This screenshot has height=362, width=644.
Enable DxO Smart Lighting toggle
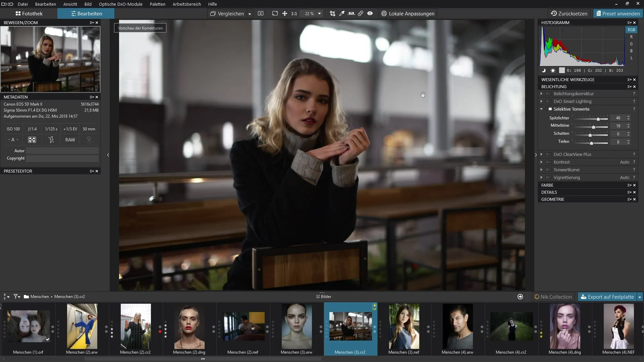tap(549, 101)
